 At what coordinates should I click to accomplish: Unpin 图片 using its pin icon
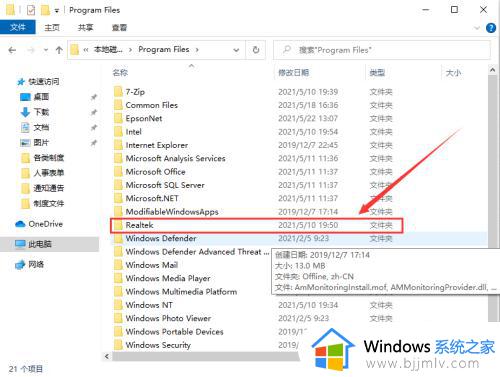click(x=94, y=143)
